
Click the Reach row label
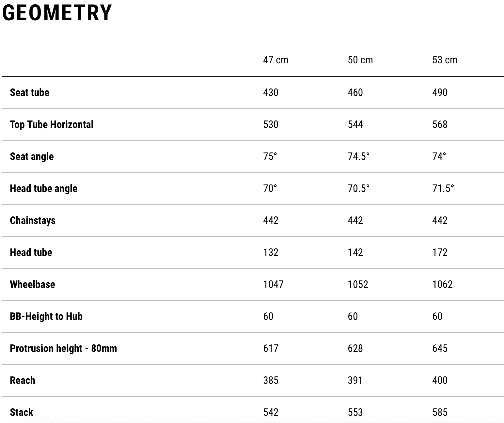tap(22, 380)
